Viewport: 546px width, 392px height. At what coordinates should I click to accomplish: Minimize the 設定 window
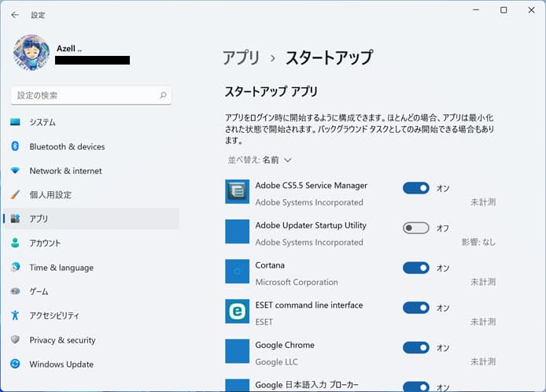pyautogui.click(x=476, y=10)
